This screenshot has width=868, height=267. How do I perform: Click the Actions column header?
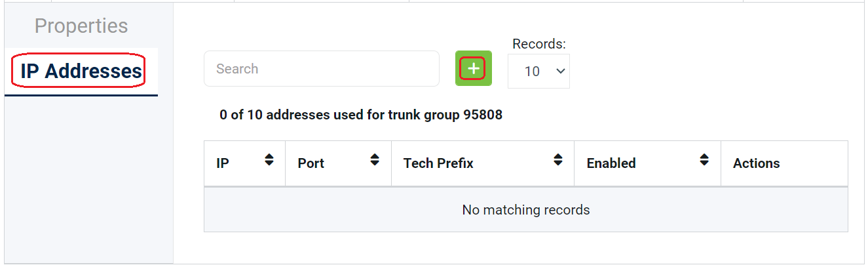[x=756, y=163]
